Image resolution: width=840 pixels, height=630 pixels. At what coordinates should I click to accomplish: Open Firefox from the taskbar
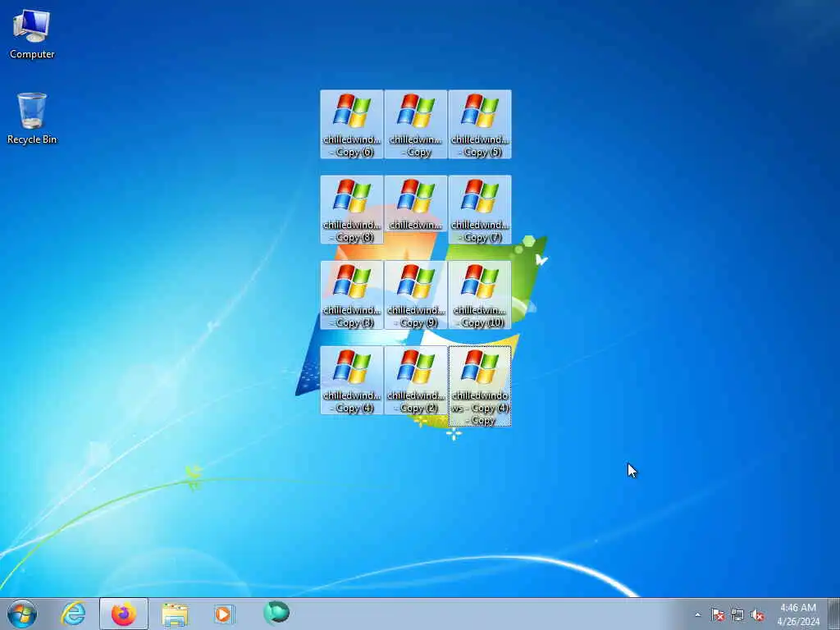124,614
